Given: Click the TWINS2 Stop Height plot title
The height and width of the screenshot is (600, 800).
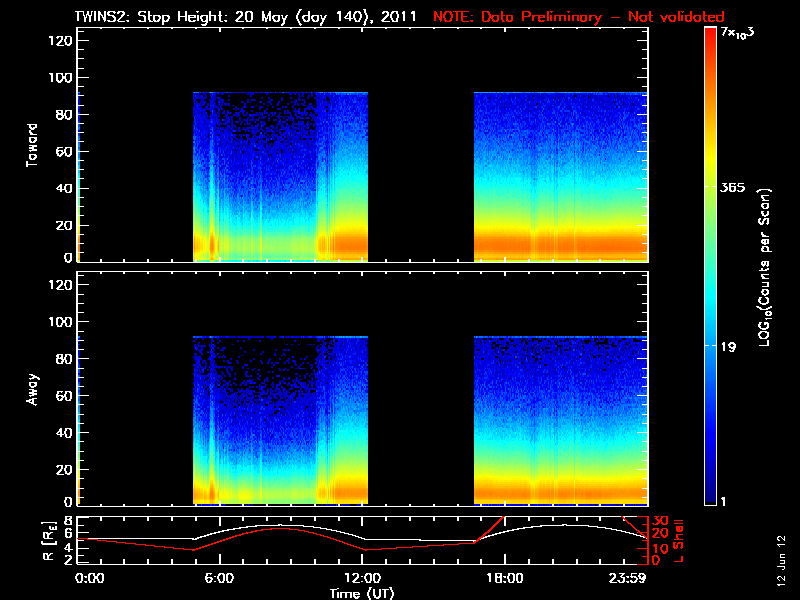Looking at the screenshot, I should pyautogui.click(x=245, y=17).
